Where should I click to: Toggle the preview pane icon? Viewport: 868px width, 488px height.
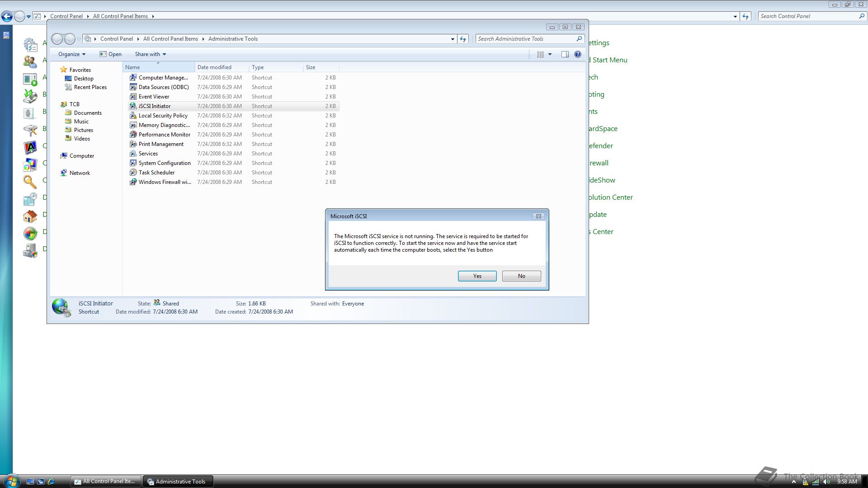click(x=565, y=54)
